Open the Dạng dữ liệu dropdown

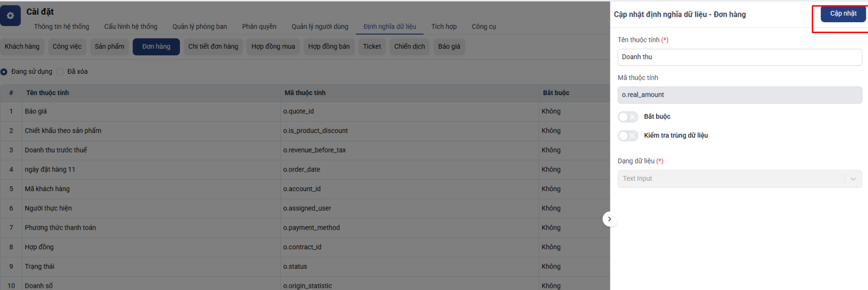tap(739, 179)
